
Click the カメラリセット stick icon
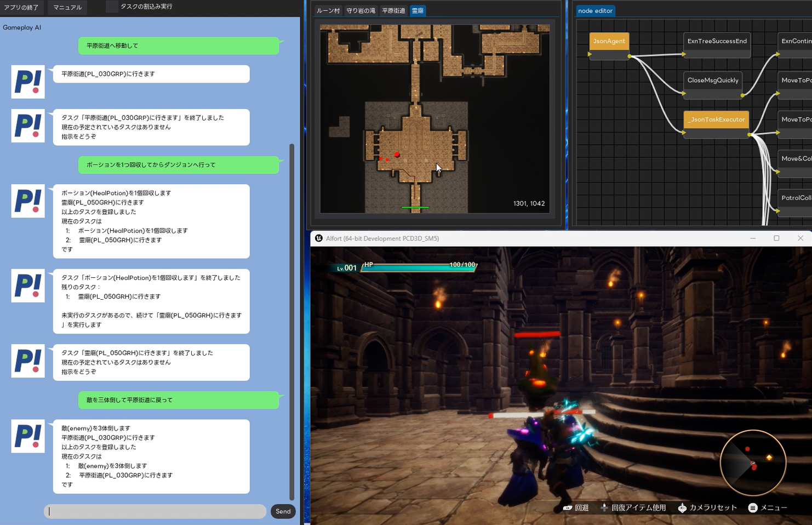pyautogui.click(x=682, y=508)
